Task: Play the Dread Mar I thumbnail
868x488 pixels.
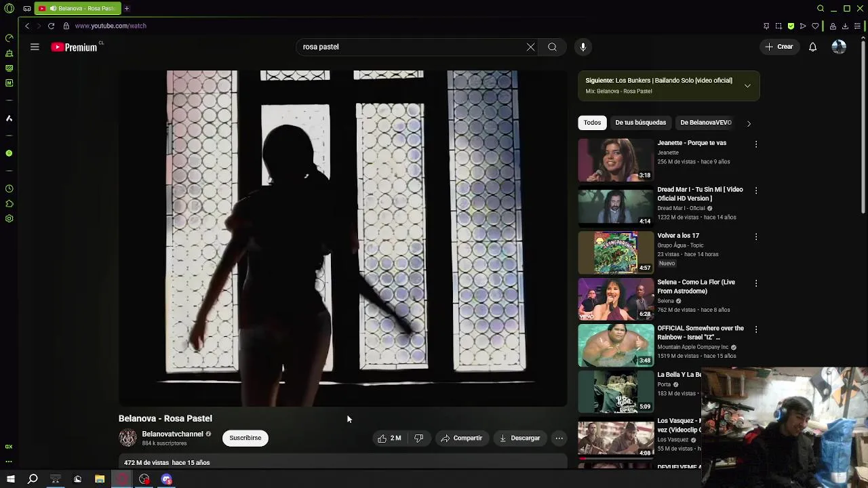Action: coord(616,206)
